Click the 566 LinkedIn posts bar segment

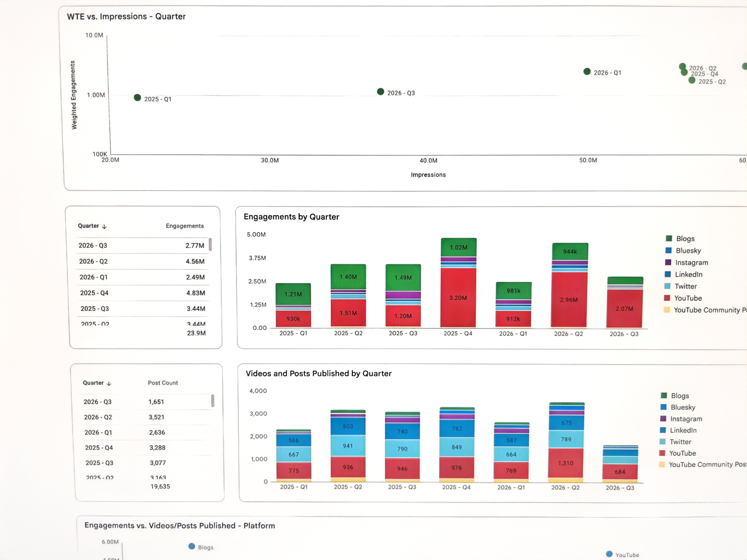(x=294, y=440)
